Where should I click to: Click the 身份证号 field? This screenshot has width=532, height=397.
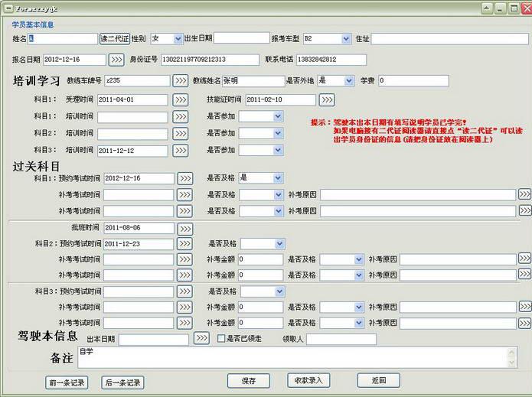(x=210, y=60)
